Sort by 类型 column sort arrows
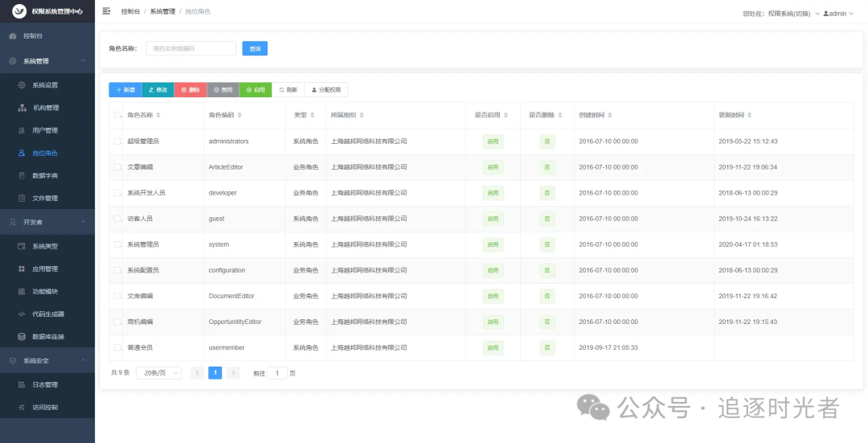 (312, 115)
